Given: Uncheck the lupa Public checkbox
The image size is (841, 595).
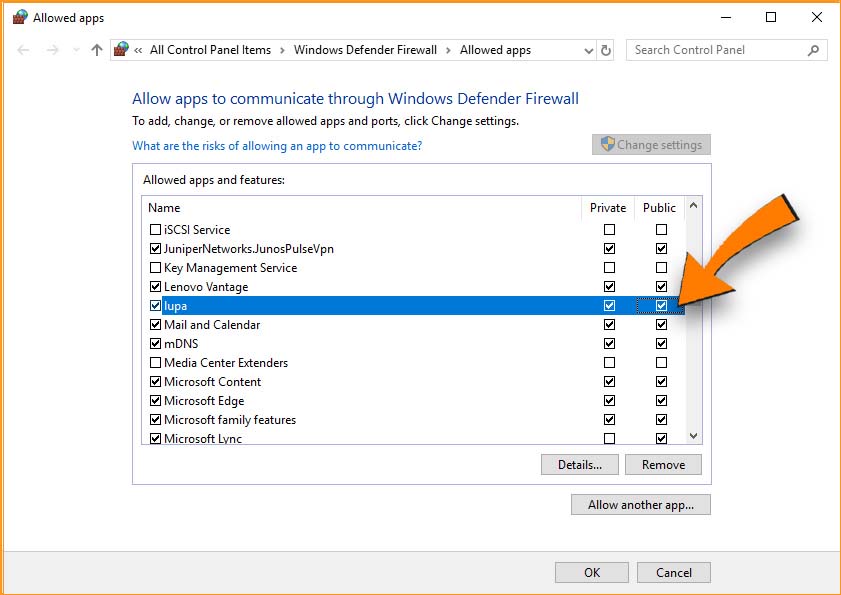Looking at the screenshot, I should (661, 306).
